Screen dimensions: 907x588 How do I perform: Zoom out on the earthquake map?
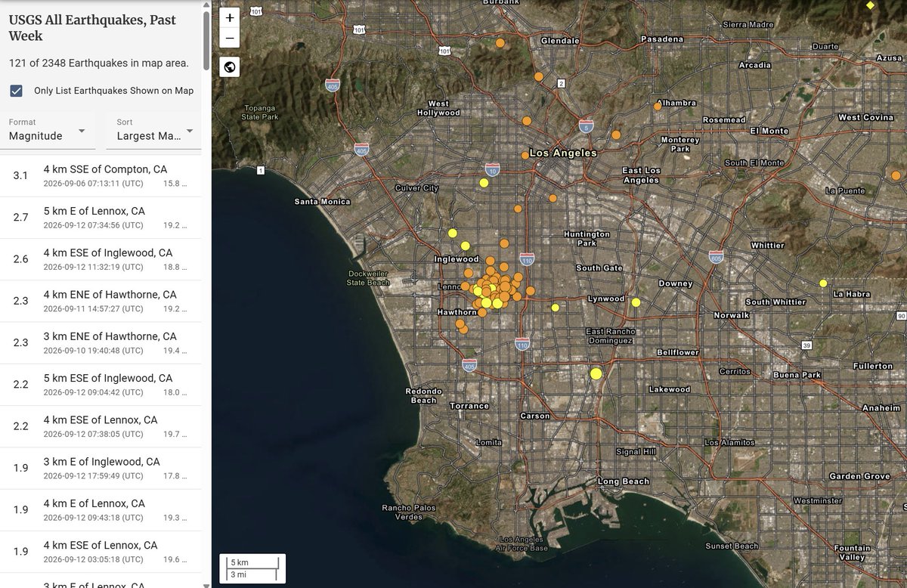tap(230, 39)
